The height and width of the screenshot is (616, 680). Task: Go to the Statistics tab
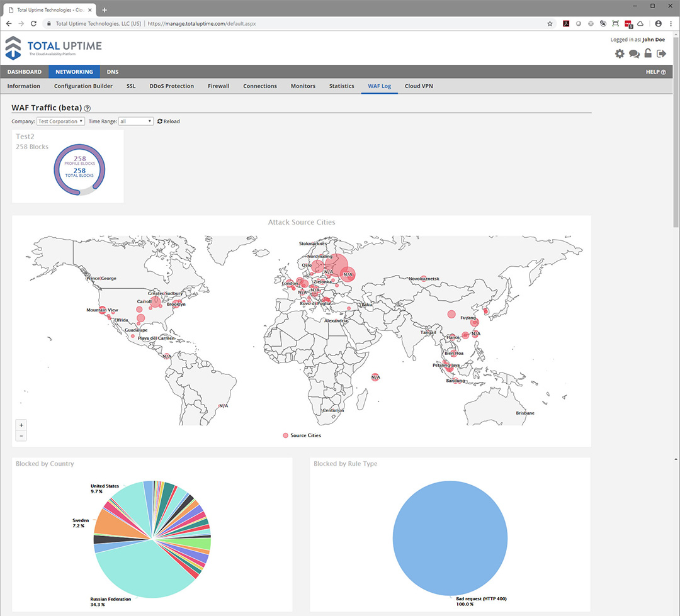342,86
